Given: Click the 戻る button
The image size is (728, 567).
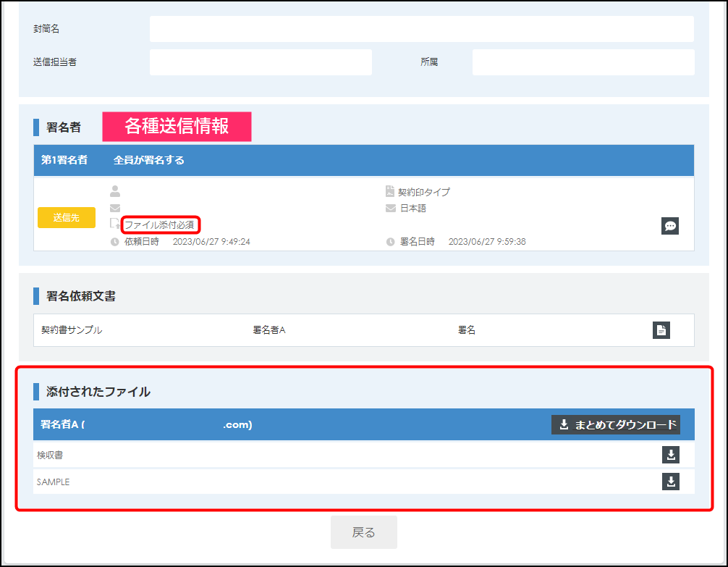Looking at the screenshot, I should point(363,532).
